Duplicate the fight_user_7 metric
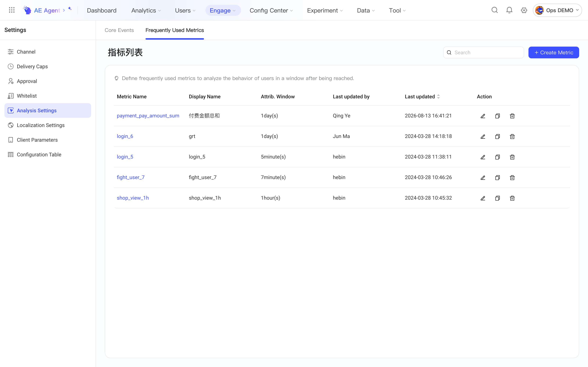The image size is (588, 367). [497, 178]
